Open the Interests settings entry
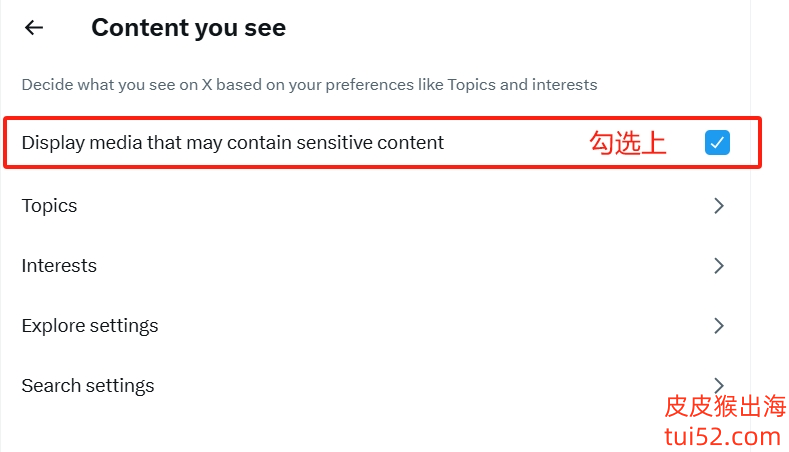 click(x=59, y=266)
